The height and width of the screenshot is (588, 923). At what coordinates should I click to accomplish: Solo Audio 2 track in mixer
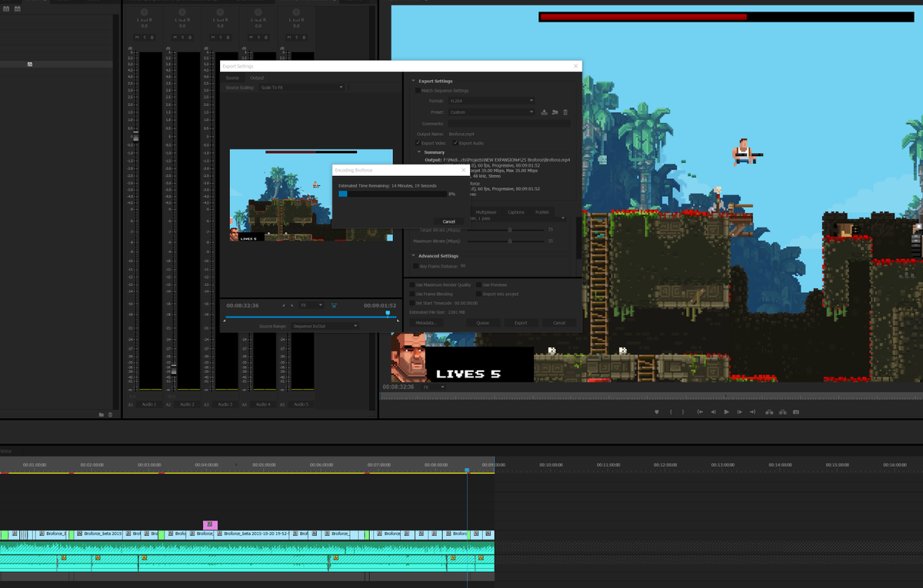[183, 37]
